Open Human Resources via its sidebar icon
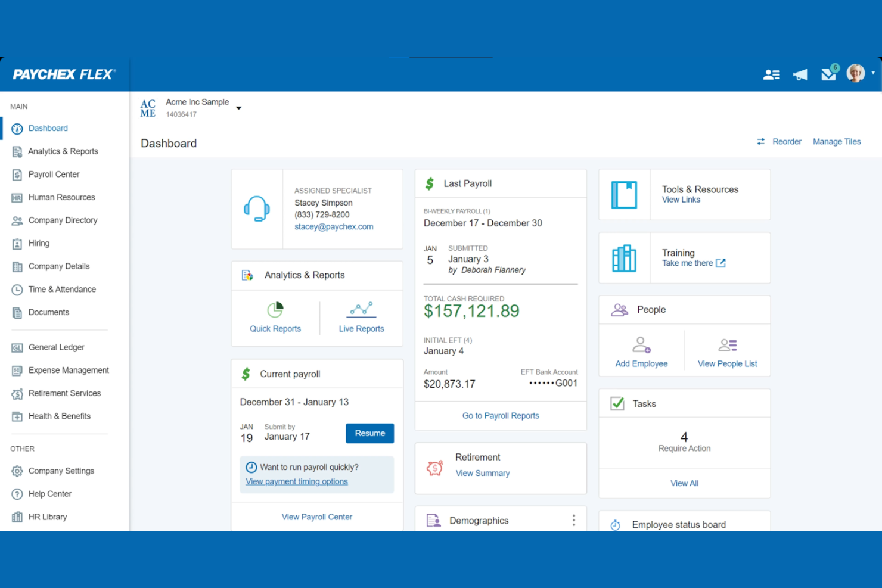 [17, 197]
